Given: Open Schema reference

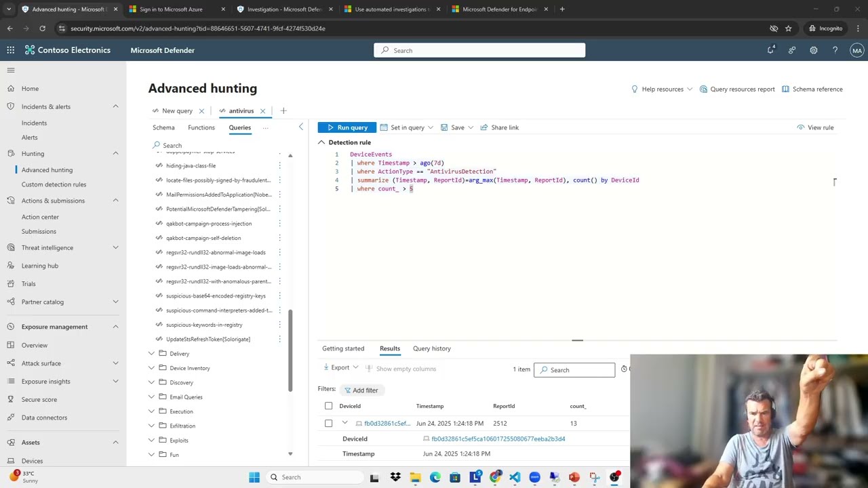Looking at the screenshot, I should click(812, 89).
